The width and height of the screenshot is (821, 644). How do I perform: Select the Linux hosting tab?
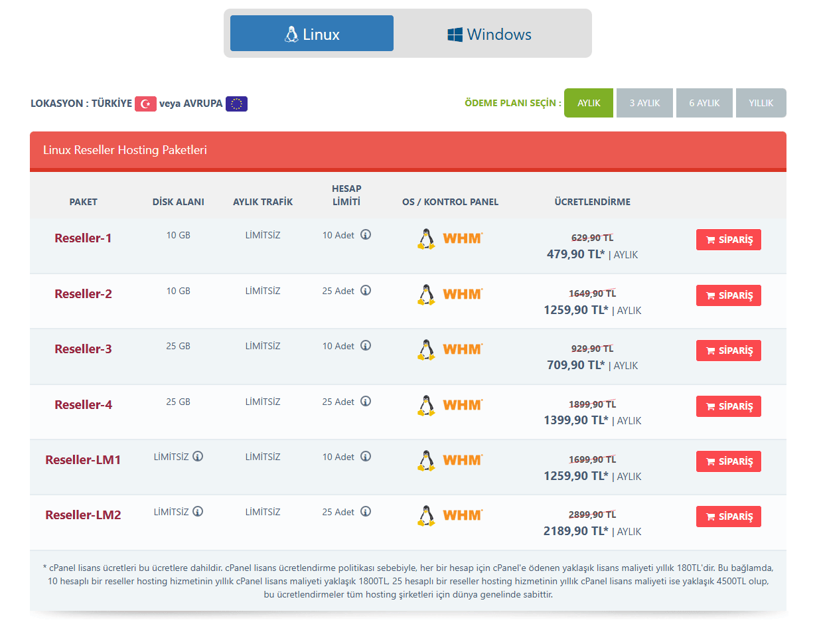[312, 34]
